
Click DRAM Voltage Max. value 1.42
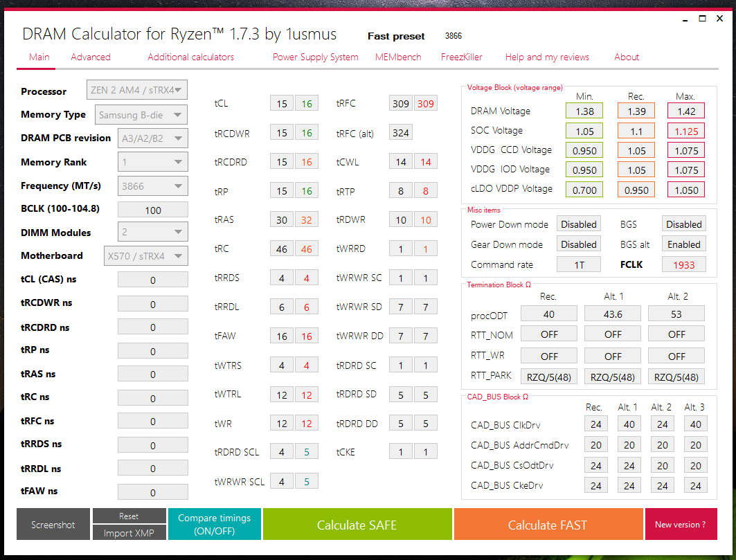tap(686, 111)
